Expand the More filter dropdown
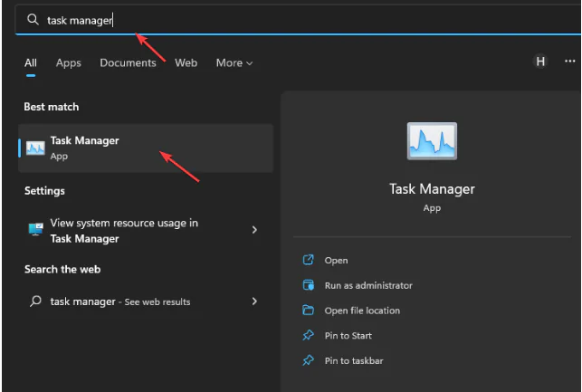The image size is (582, 392). (x=234, y=62)
